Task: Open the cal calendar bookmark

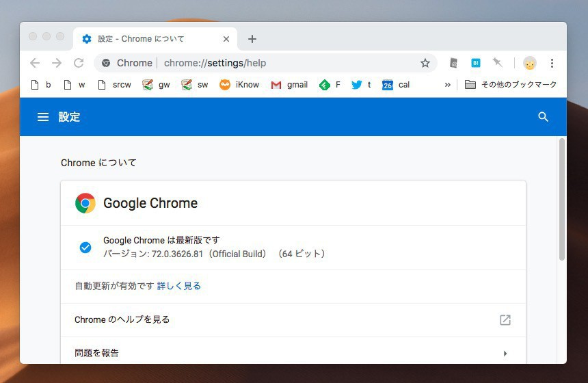Action: tap(396, 85)
